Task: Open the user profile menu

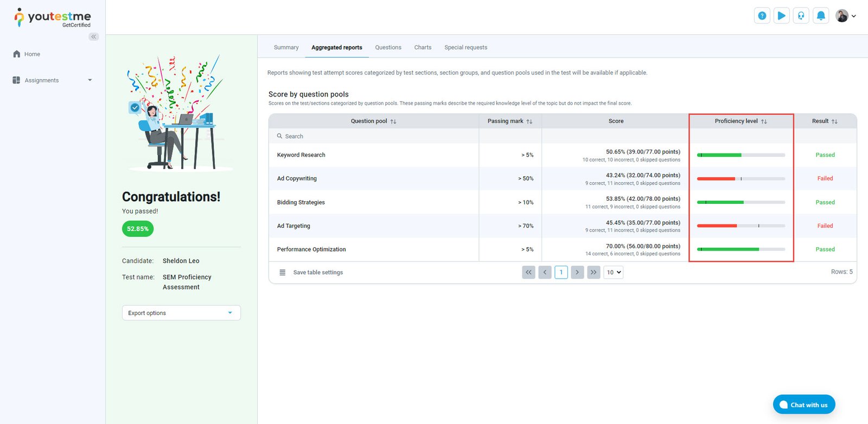Action: (846, 16)
